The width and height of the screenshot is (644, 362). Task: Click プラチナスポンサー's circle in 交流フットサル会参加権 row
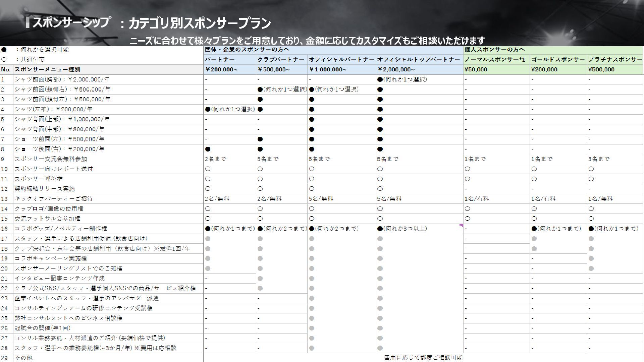(591, 219)
